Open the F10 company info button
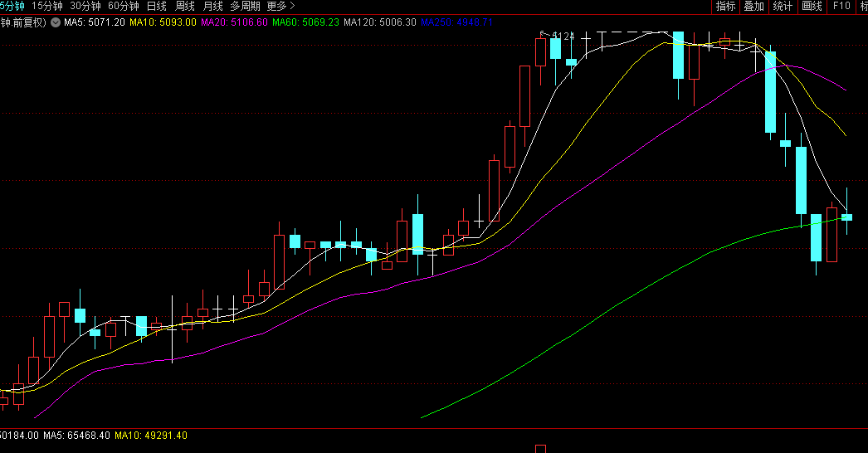Viewport: 868px width, 453px height. pos(841,6)
